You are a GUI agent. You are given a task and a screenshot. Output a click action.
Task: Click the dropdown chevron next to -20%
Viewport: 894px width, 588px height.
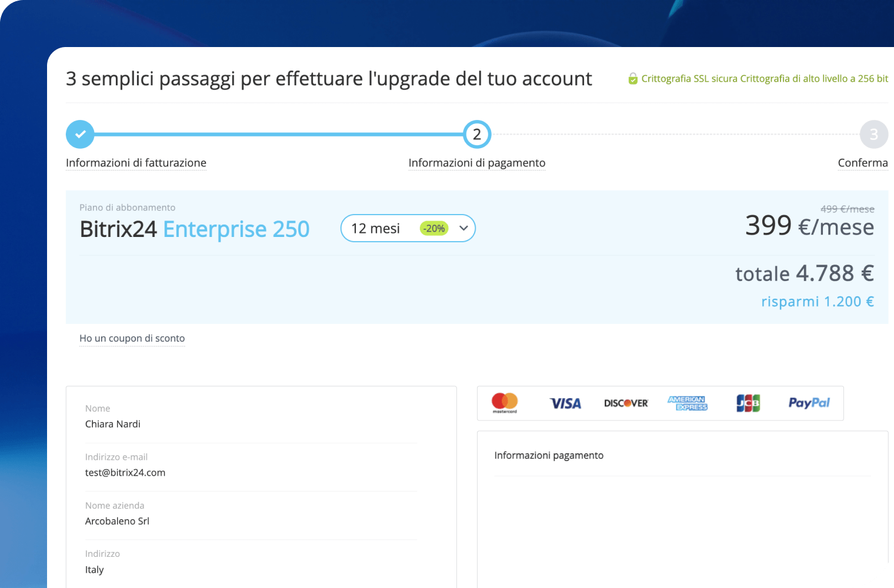click(463, 228)
